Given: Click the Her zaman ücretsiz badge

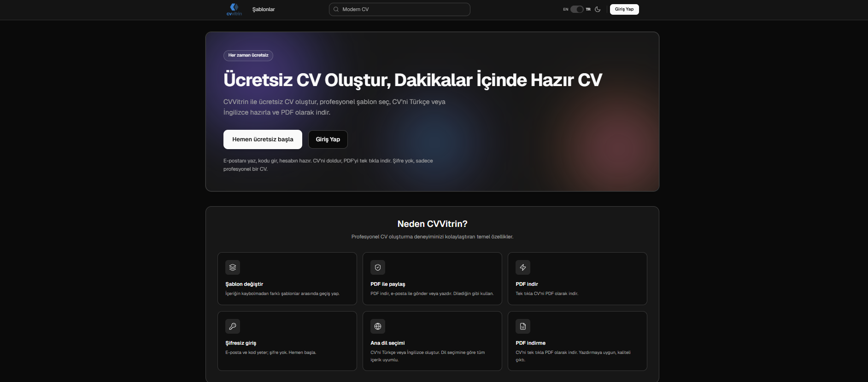Looking at the screenshot, I should point(248,55).
